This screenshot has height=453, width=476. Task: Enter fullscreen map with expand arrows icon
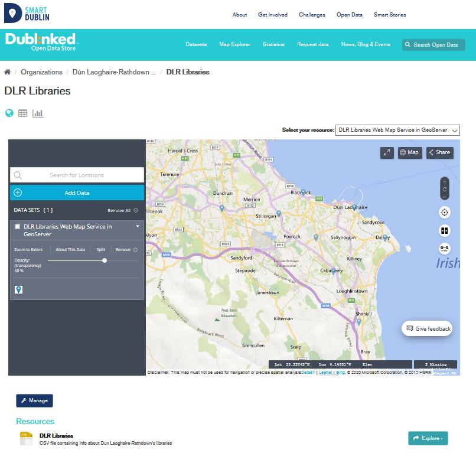[x=387, y=152]
